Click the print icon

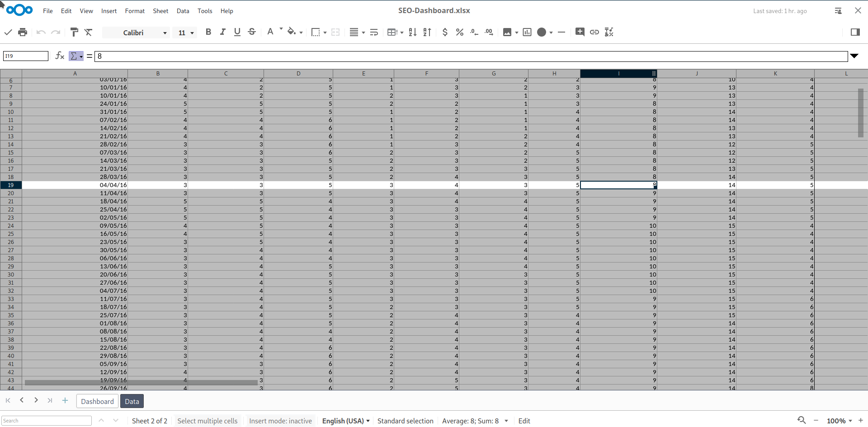point(23,32)
